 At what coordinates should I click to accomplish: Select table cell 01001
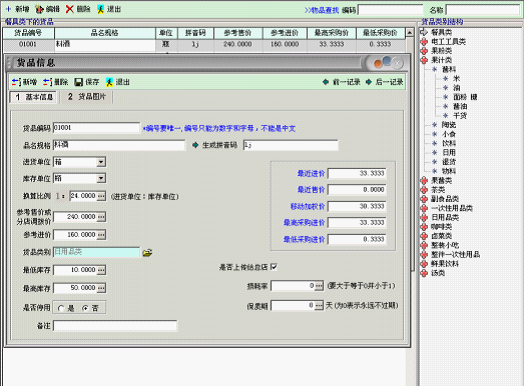(28, 44)
